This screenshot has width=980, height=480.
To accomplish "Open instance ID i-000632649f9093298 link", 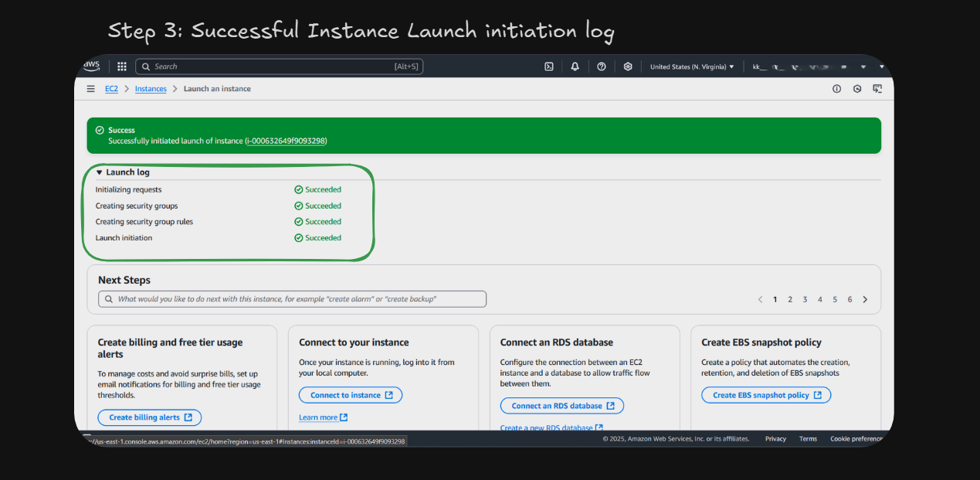I will coord(286,141).
